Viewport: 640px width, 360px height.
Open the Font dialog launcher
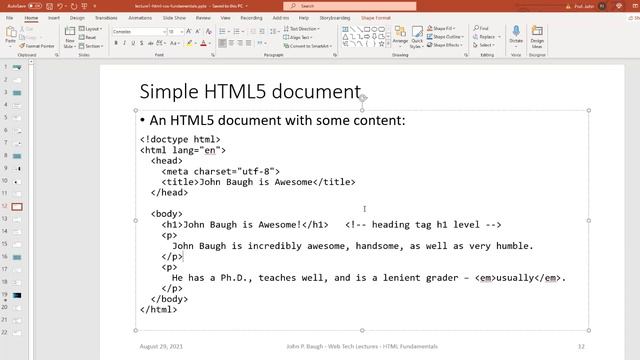(213, 55)
